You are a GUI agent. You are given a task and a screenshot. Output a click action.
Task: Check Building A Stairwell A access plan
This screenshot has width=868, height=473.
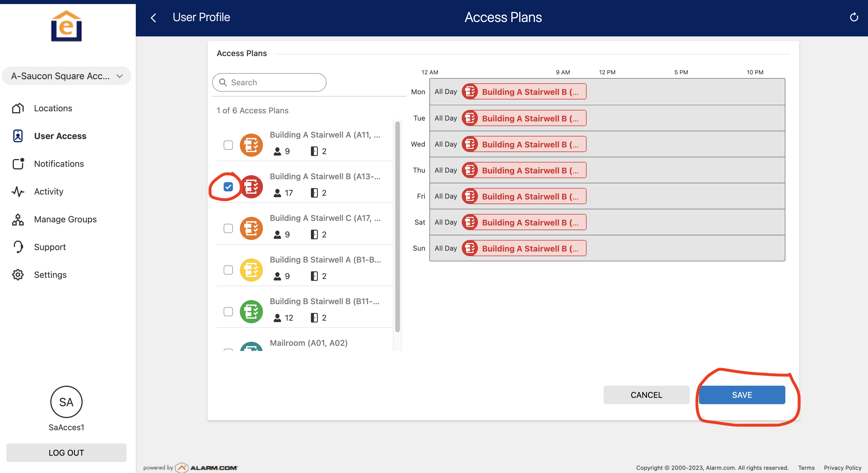(x=228, y=145)
